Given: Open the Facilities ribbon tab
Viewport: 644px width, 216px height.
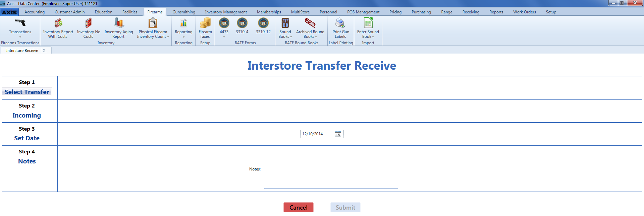Looking at the screenshot, I should tap(130, 12).
